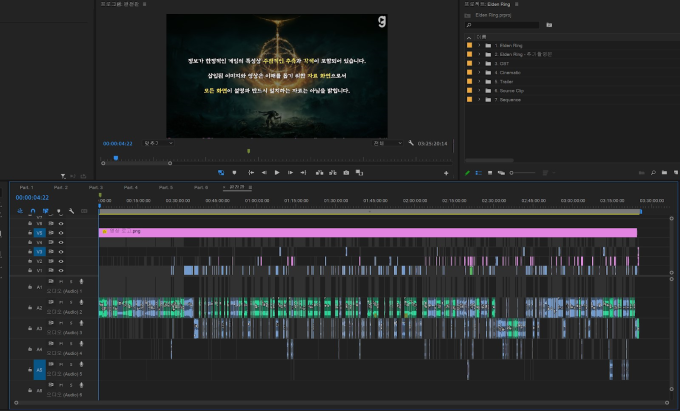Toggle lock on track V5
This screenshot has width=680, height=411.
point(30,233)
